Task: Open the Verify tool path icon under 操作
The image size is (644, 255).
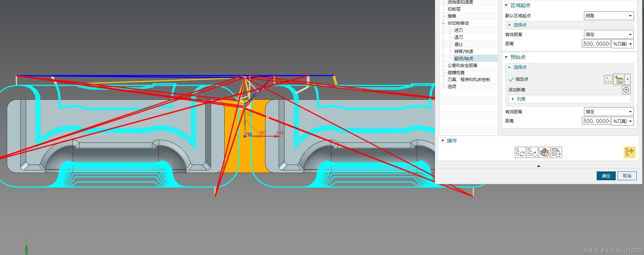Action: click(x=544, y=152)
